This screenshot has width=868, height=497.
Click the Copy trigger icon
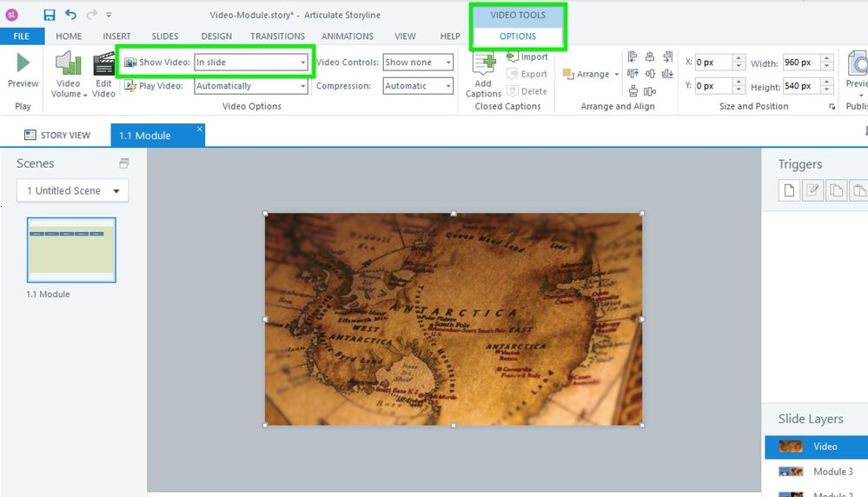pos(836,191)
